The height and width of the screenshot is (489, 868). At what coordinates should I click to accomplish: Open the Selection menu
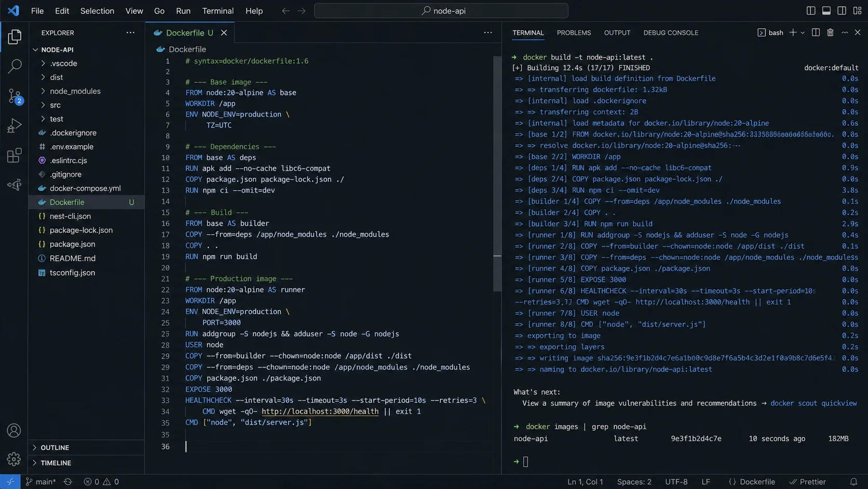point(97,10)
